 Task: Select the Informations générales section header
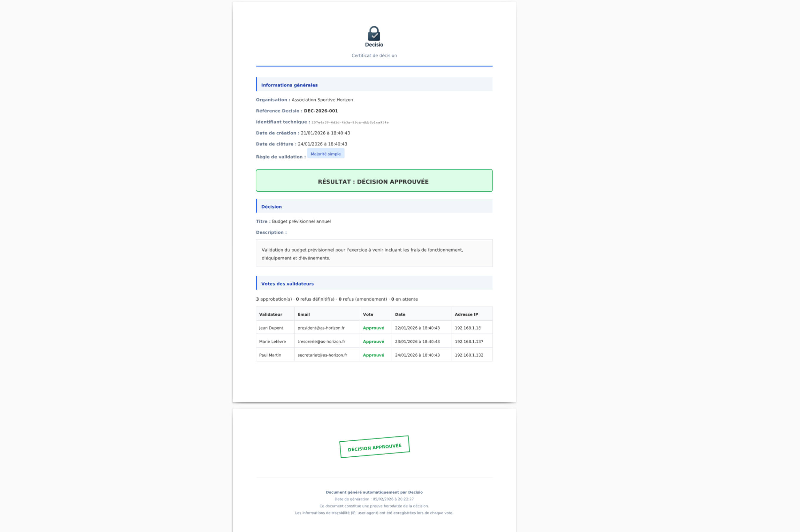point(289,85)
